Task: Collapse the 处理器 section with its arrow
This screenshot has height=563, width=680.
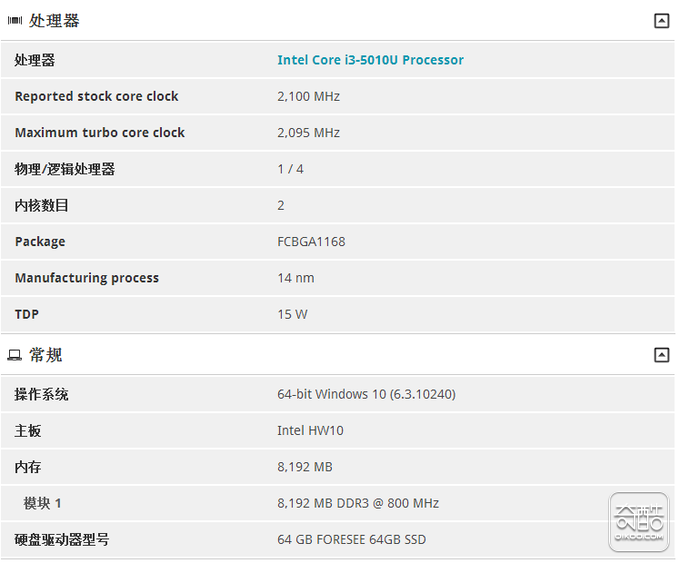Action: (661, 20)
